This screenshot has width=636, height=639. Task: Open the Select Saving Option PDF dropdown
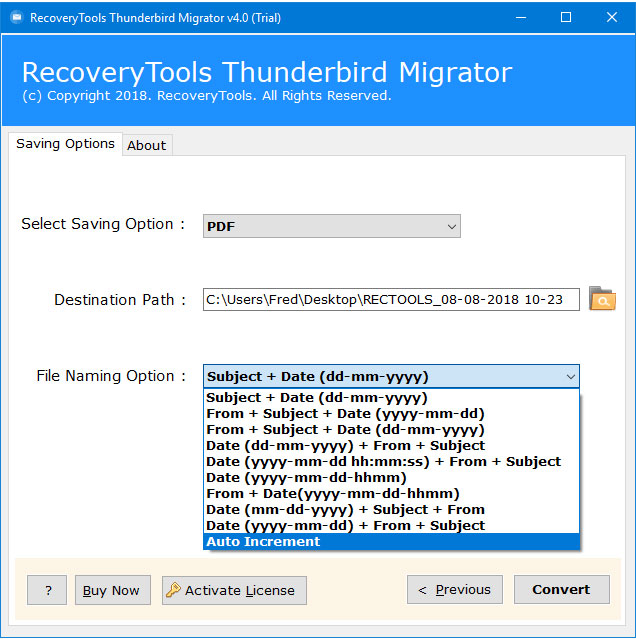click(x=332, y=226)
